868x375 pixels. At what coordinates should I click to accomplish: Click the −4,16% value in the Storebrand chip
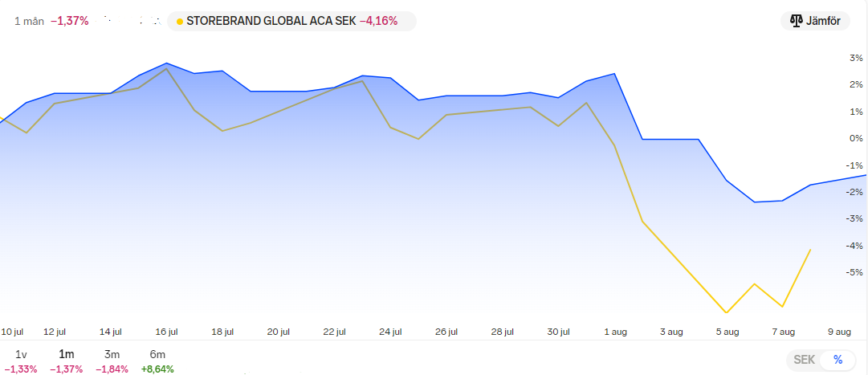(x=378, y=21)
